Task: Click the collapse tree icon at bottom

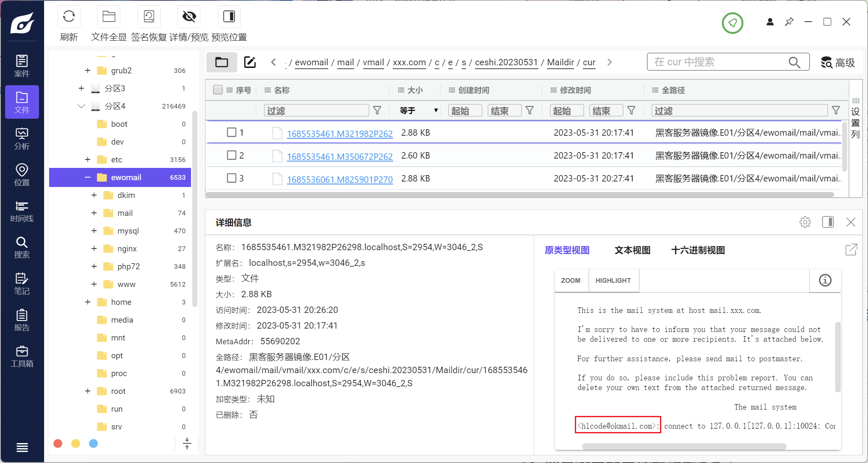Action: tap(187, 443)
